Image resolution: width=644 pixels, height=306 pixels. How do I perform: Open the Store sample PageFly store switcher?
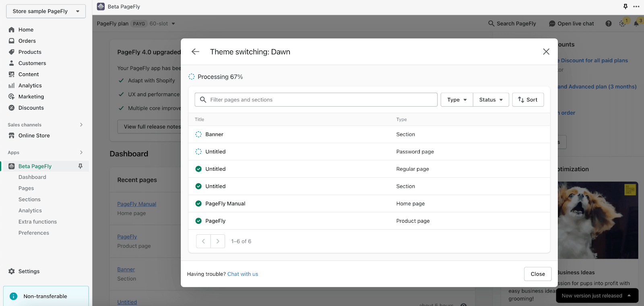tap(46, 11)
